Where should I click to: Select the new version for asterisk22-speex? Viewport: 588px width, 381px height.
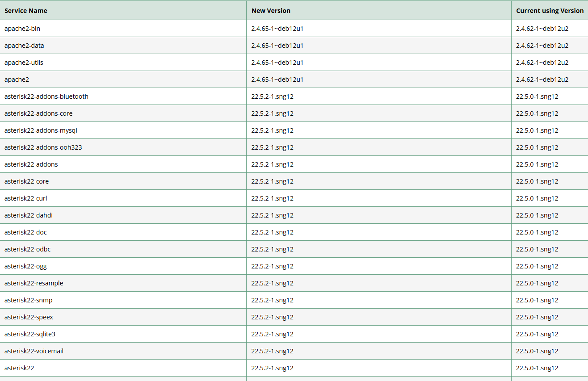pos(272,317)
